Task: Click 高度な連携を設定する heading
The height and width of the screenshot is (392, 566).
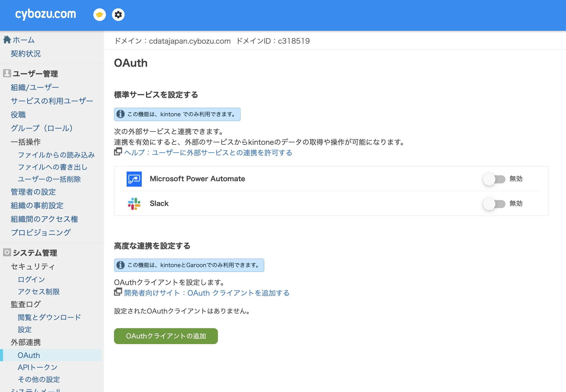Action: [152, 246]
